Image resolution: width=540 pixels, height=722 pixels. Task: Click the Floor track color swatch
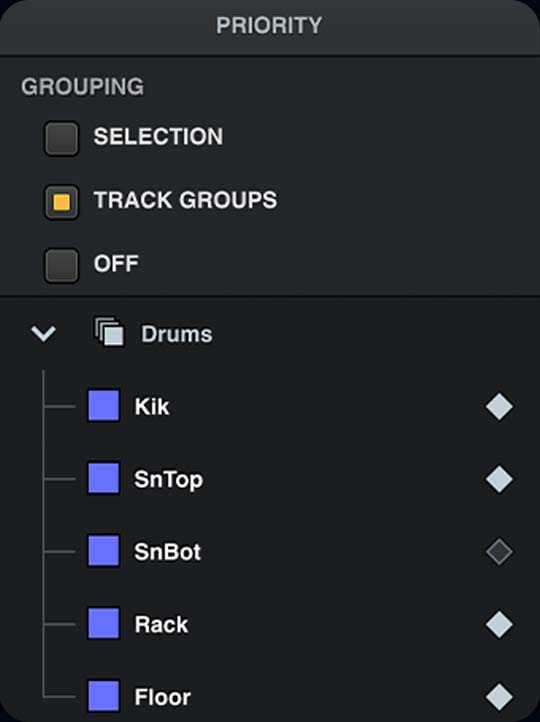pos(104,696)
